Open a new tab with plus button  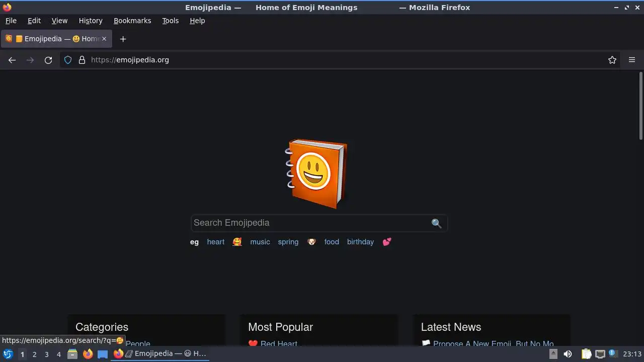123,39
